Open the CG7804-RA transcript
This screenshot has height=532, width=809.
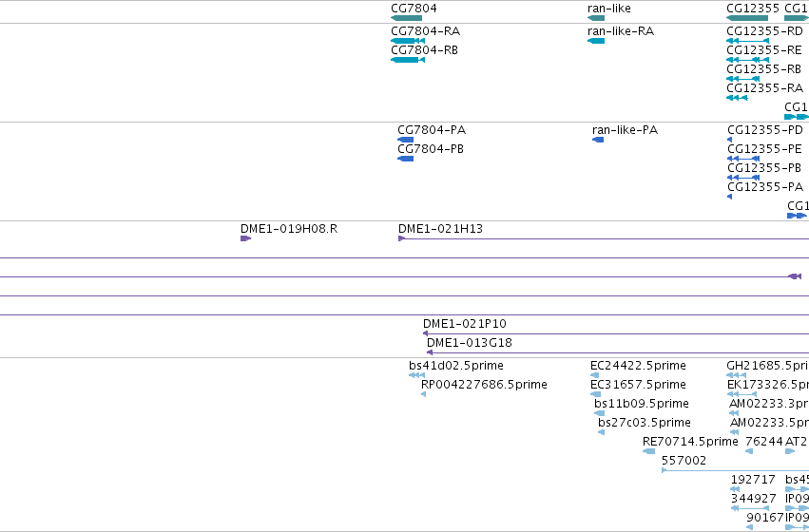(x=408, y=41)
